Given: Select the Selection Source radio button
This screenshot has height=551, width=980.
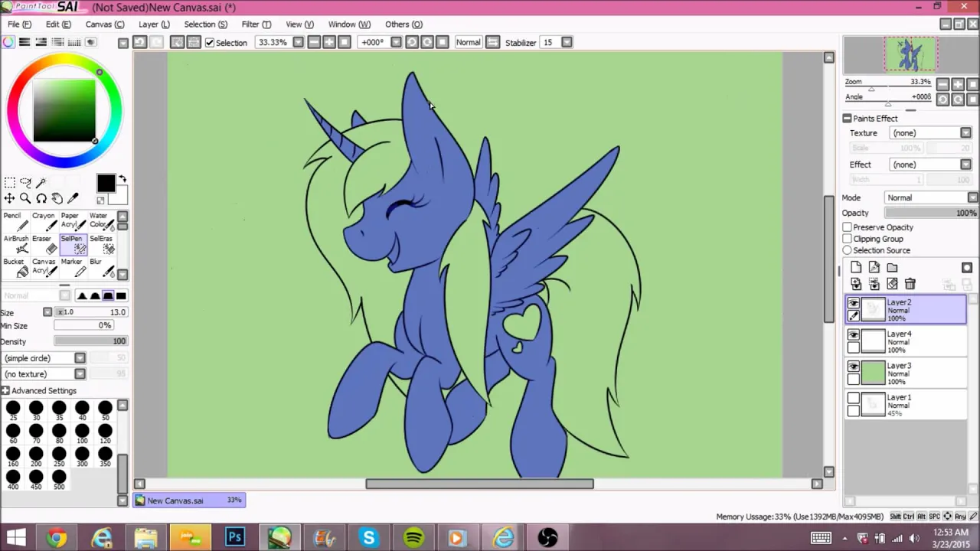Looking at the screenshot, I should tap(848, 250).
